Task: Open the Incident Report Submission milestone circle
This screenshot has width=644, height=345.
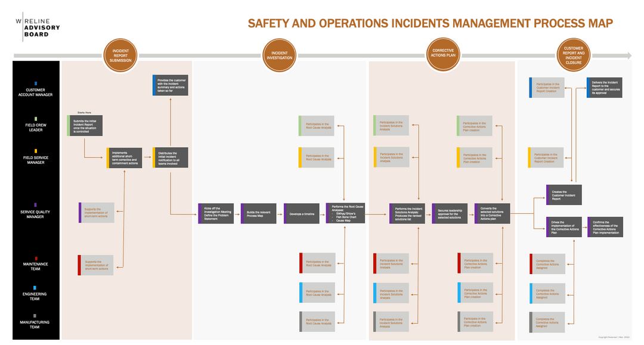Action: (120, 54)
